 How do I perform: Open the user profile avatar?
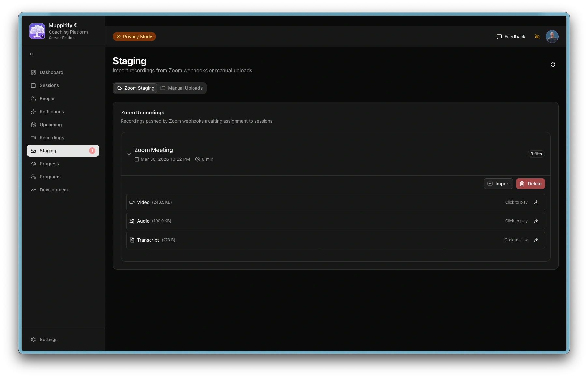coord(552,37)
